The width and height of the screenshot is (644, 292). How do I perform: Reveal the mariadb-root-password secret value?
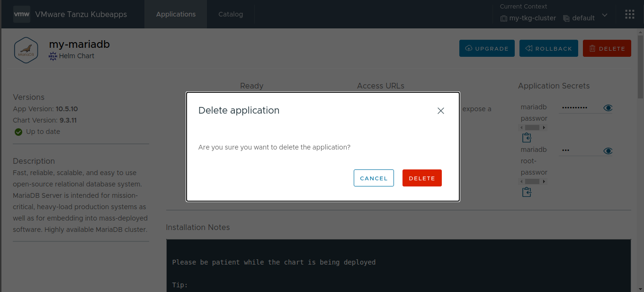click(608, 150)
